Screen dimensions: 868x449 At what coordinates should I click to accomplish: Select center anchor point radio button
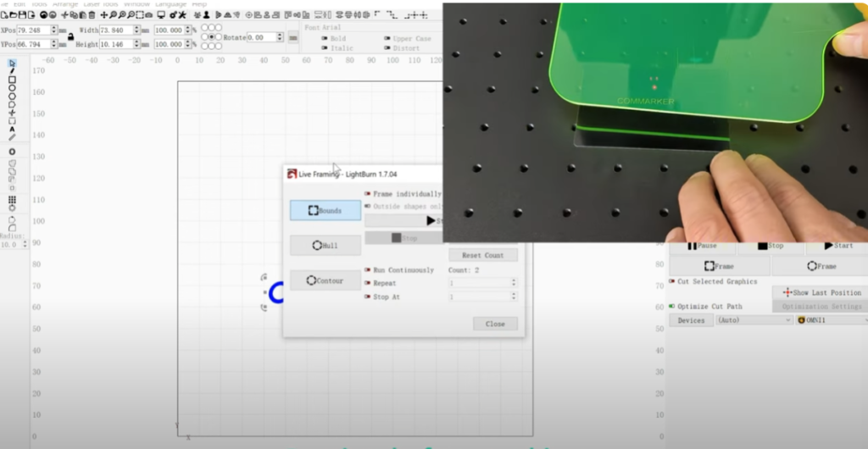(211, 37)
